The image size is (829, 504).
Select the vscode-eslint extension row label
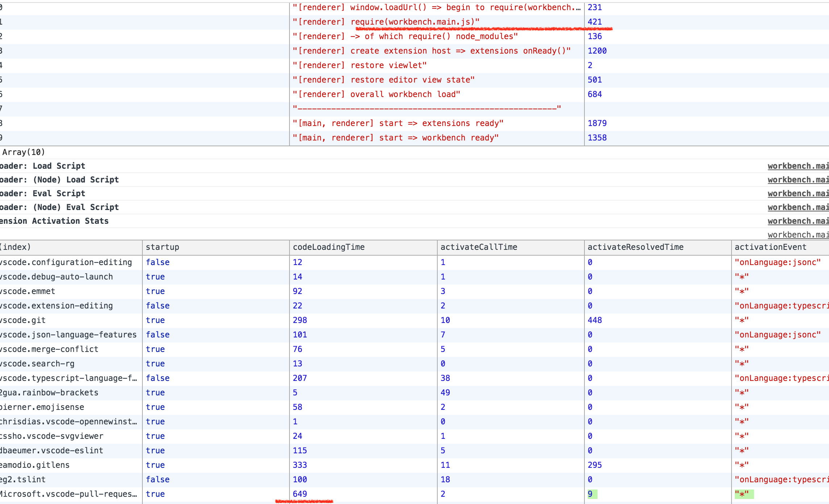52,451
